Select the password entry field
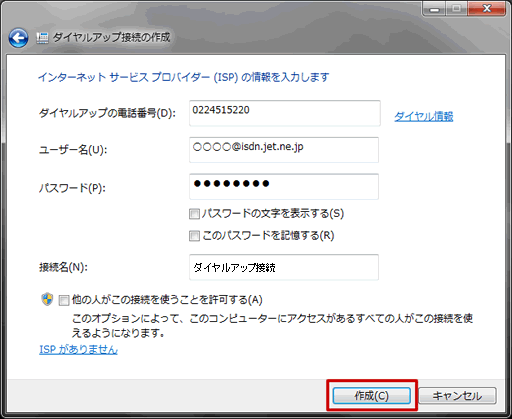Image resolution: width=512 pixels, height=419 pixels. point(284,186)
